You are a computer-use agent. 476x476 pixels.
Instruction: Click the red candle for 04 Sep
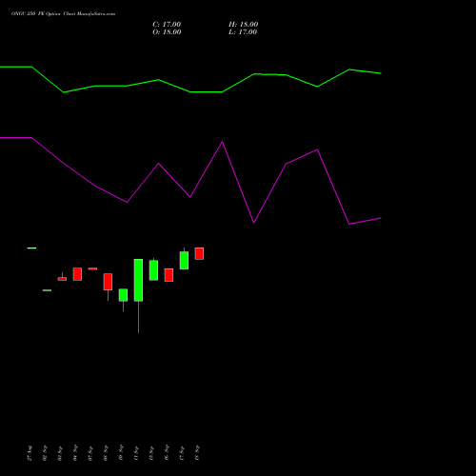77,274
